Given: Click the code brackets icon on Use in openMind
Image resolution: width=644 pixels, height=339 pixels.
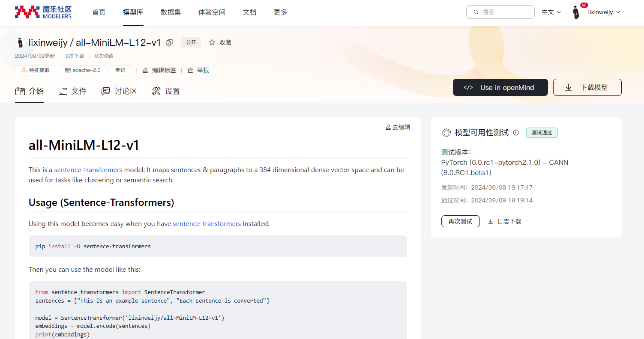Looking at the screenshot, I should 468,87.
